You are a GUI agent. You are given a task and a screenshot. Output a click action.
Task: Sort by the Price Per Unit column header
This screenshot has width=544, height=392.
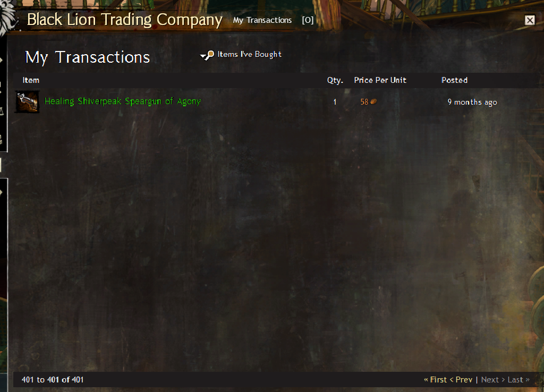pyautogui.click(x=380, y=80)
